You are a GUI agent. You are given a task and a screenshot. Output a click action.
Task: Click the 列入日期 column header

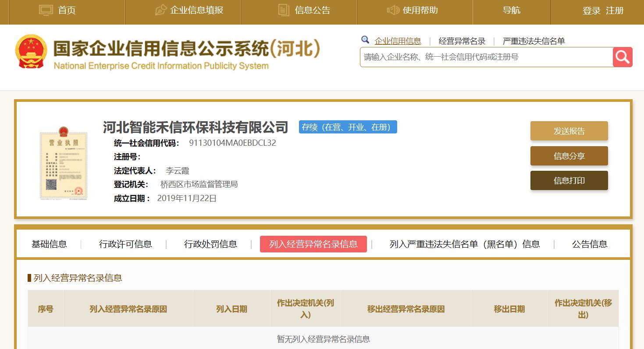point(231,309)
